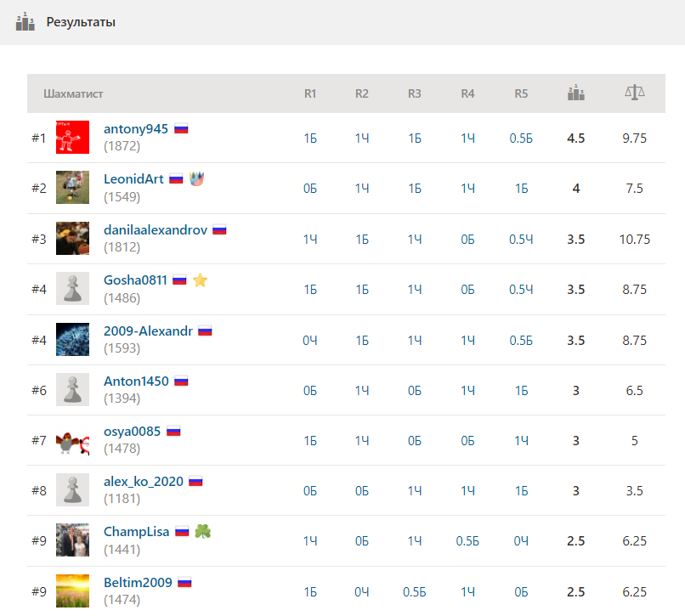685x616 pixels.
Task: Open the 2009-Alexandr player profile link
Action: coord(148,331)
